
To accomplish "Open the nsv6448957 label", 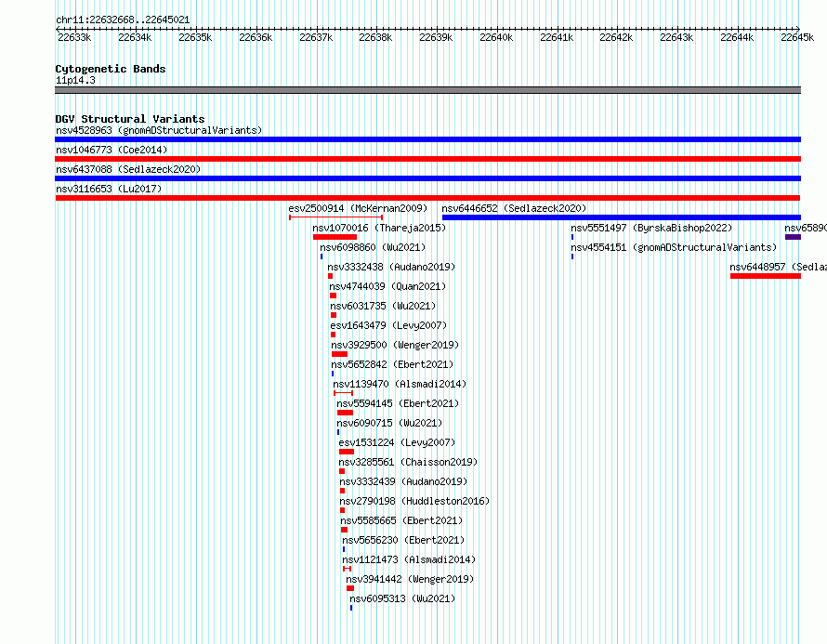I will click(x=779, y=267).
